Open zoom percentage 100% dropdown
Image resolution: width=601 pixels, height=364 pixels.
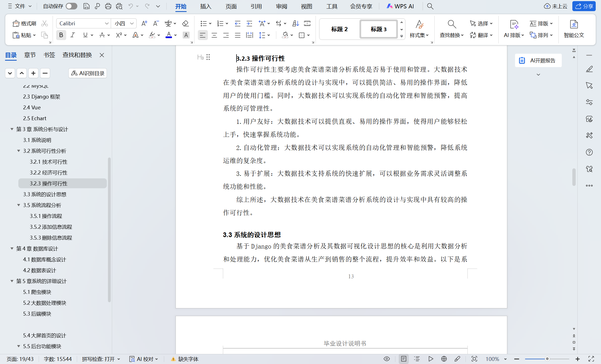click(505, 359)
